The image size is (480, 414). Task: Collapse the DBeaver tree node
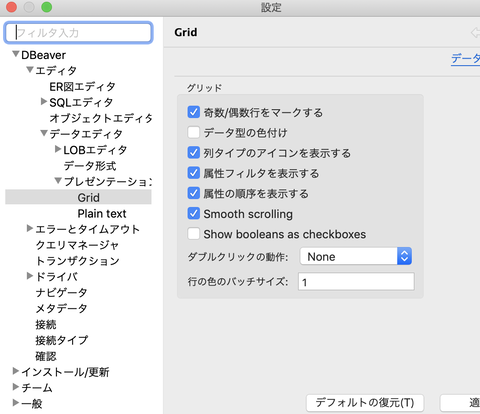click(x=15, y=54)
